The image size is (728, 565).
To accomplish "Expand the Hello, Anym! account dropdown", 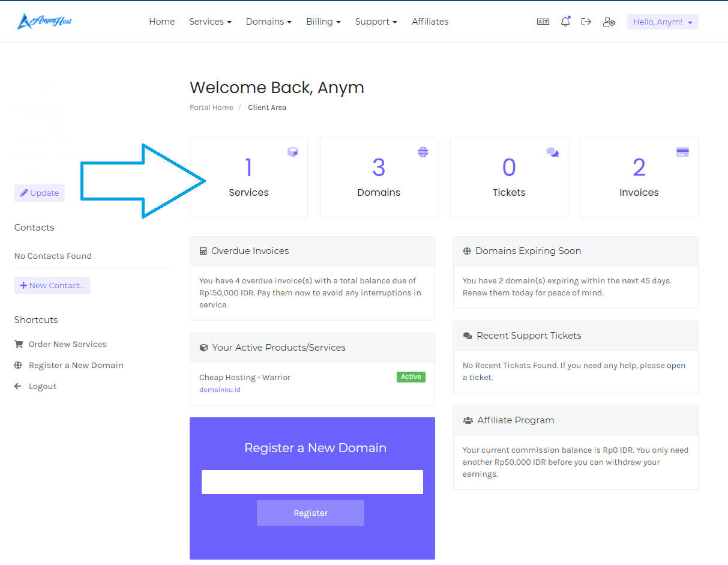I will coord(662,21).
